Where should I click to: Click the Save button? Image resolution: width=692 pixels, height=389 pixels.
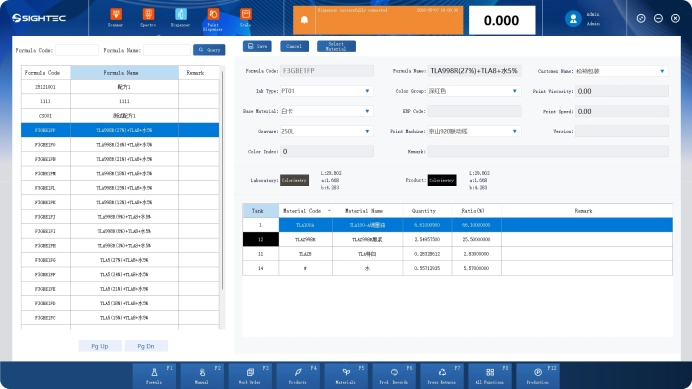coord(257,46)
